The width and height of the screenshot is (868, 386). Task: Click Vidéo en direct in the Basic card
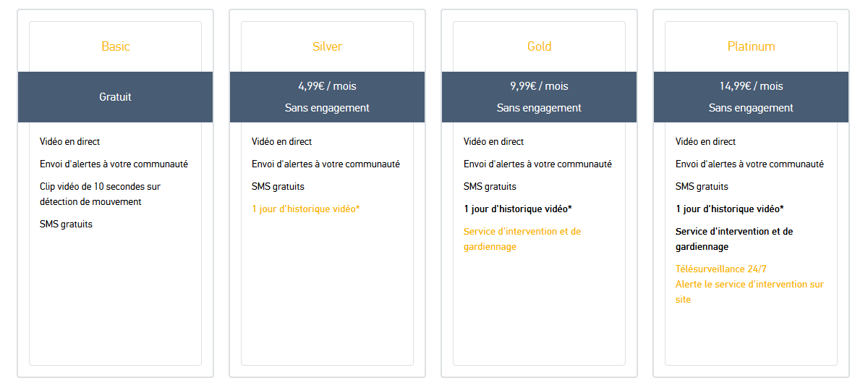pyautogui.click(x=70, y=142)
